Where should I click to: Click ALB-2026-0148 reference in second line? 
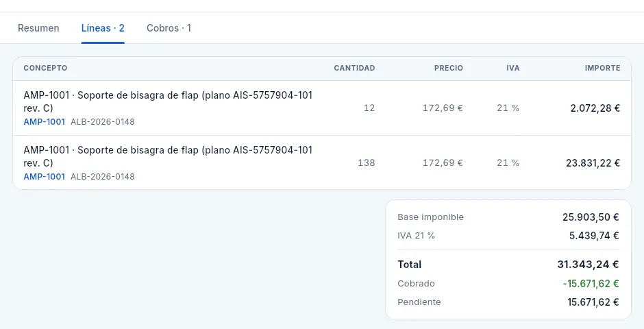pos(103,177)
